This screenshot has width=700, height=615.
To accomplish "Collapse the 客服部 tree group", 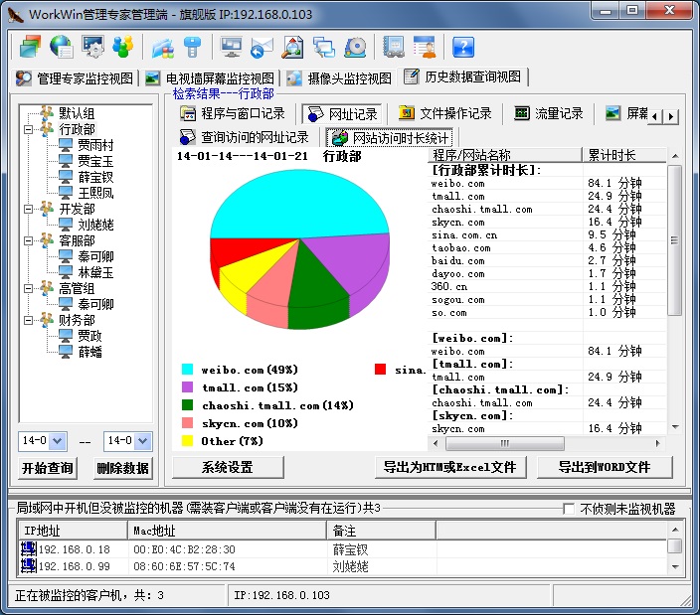I will pyautogui.click(x=29, y=241).
